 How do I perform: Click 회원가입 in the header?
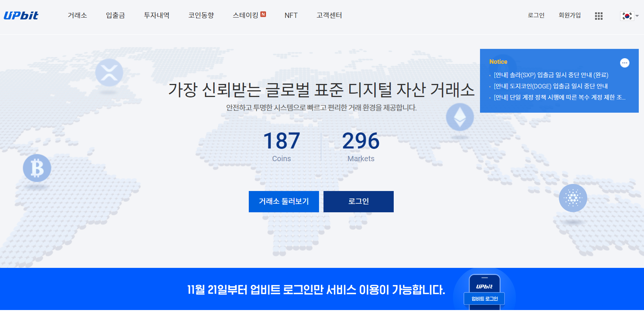point(570,15)
